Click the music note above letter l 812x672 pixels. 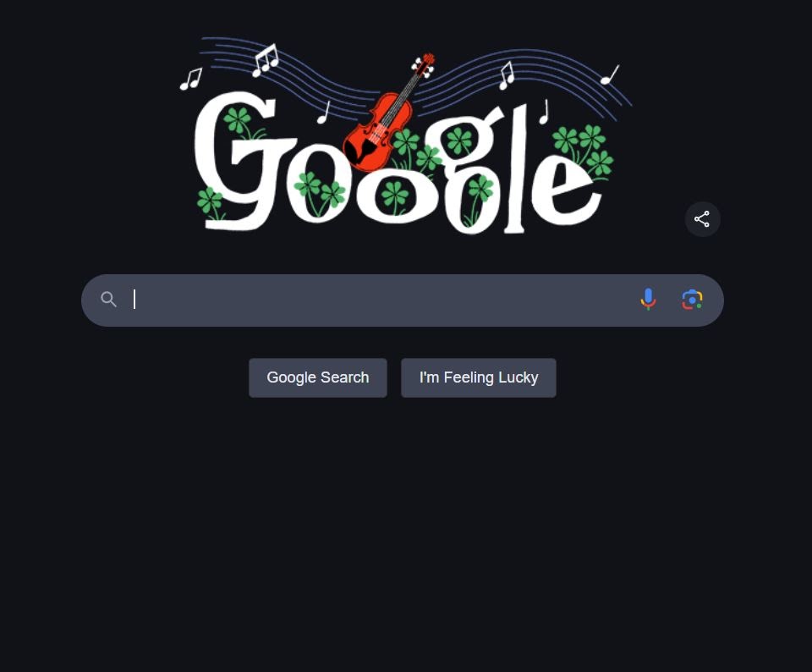544,112
